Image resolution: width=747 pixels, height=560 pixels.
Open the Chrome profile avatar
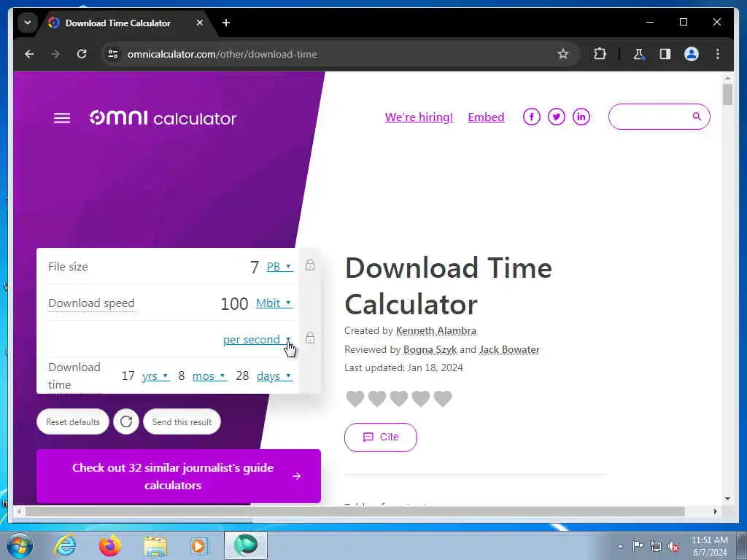692,54
